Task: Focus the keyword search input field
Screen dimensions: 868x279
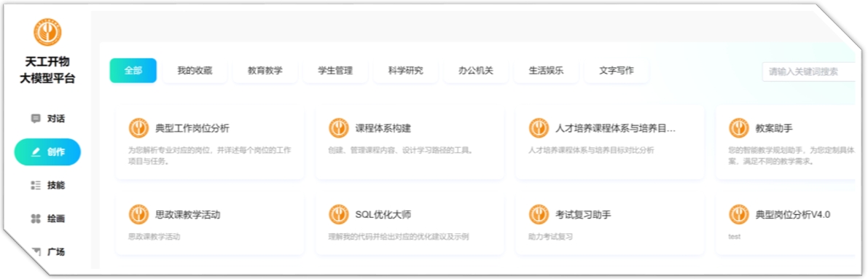Action: (x=809, y=71)
